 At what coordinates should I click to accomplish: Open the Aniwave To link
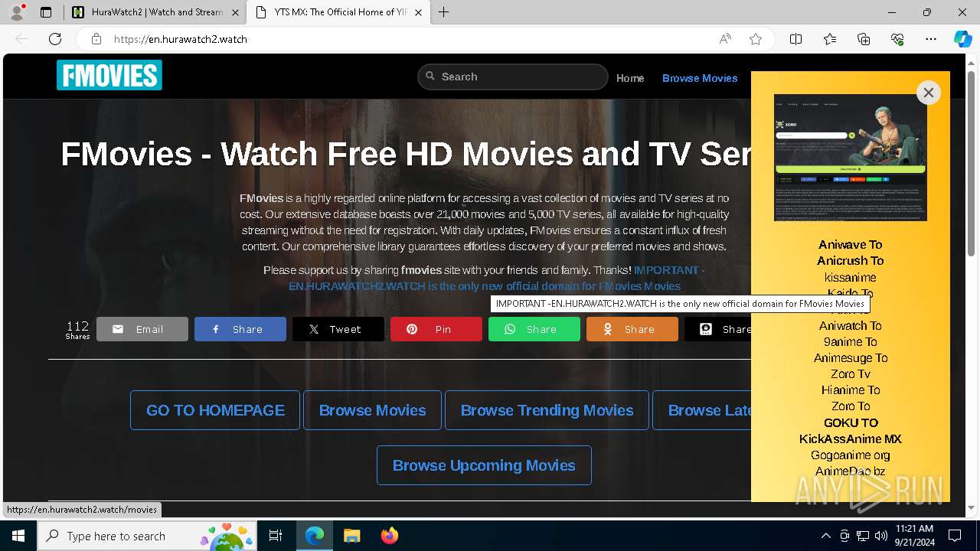[850, 245]
